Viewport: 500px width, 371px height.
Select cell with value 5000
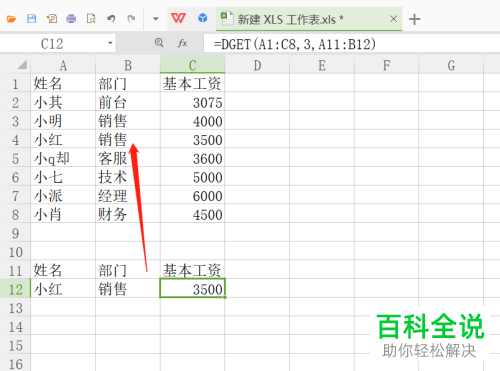pyautogui.click(x=193, y=177)
